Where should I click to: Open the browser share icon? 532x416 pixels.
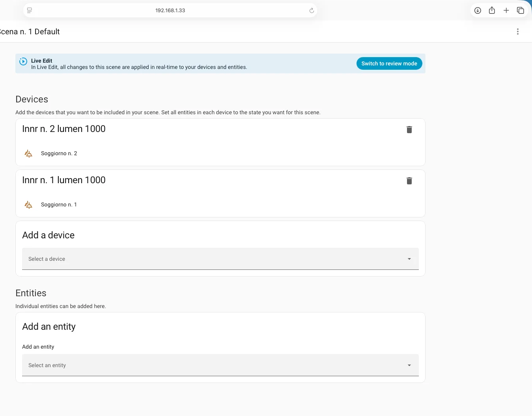pos(492,11)
